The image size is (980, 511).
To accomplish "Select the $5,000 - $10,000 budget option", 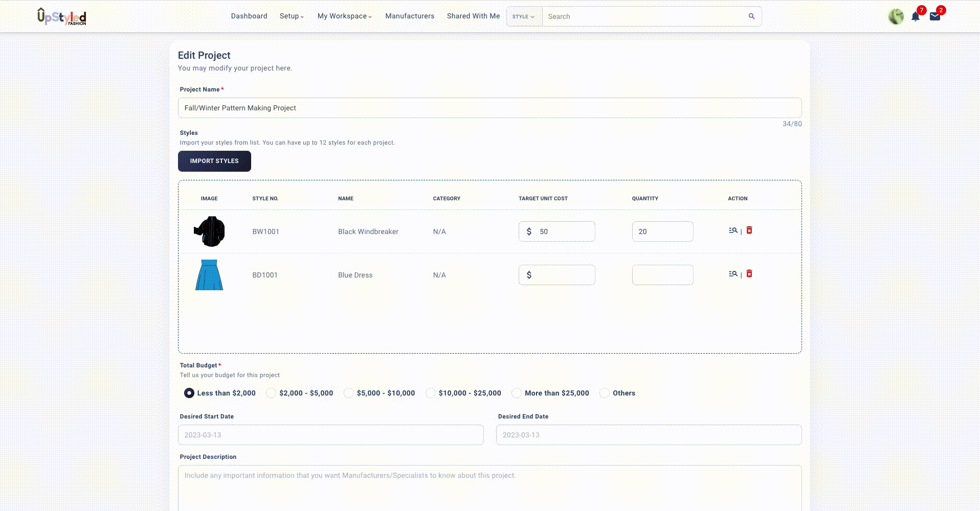I will [349, 393].
